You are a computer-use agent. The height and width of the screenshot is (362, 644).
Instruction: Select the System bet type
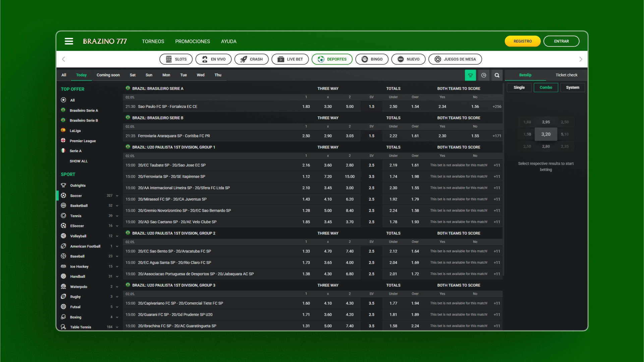click(573, 87)
